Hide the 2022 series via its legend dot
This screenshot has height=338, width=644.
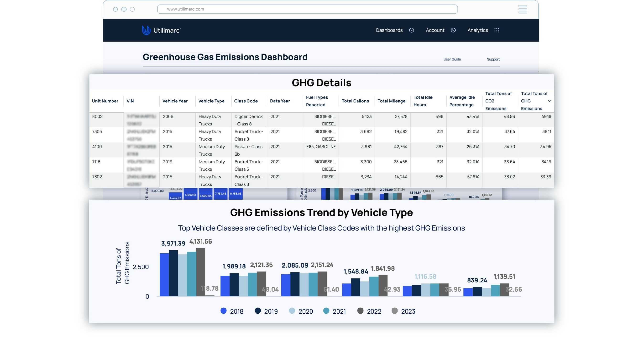point(360,311)
